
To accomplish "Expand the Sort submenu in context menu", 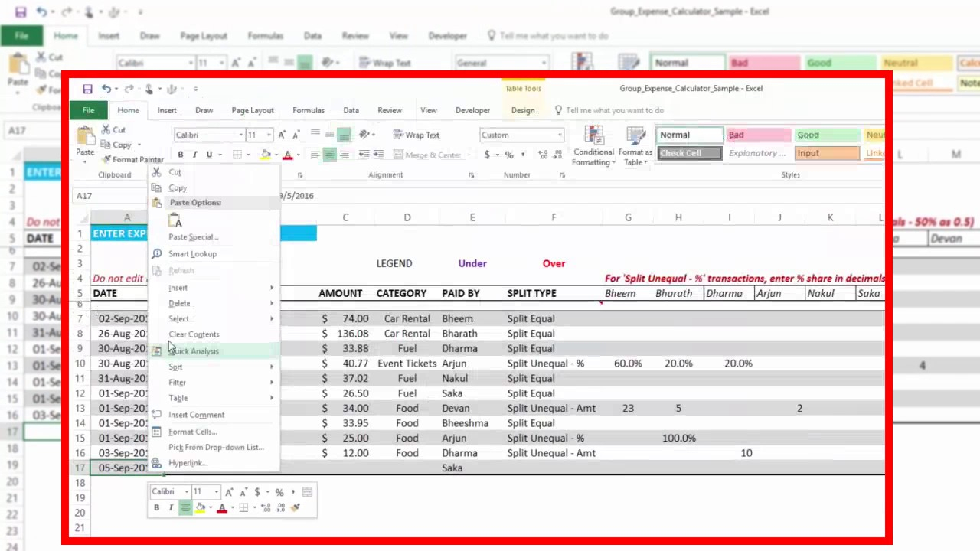I will click(x=175, y=367).
